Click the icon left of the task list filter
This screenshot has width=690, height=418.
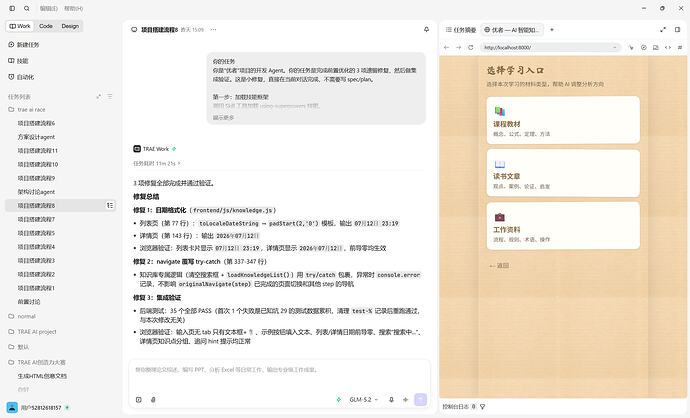[x=99, y=96]
